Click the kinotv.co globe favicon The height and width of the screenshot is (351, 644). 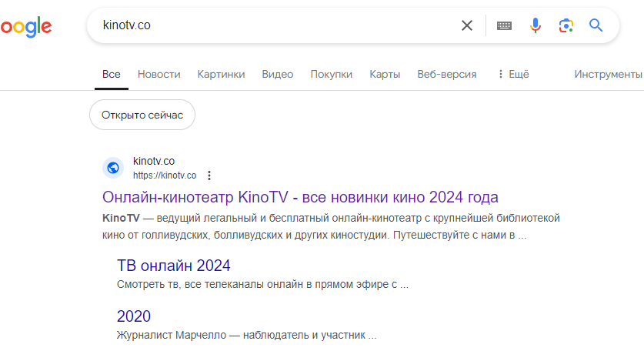pos(113,168)
